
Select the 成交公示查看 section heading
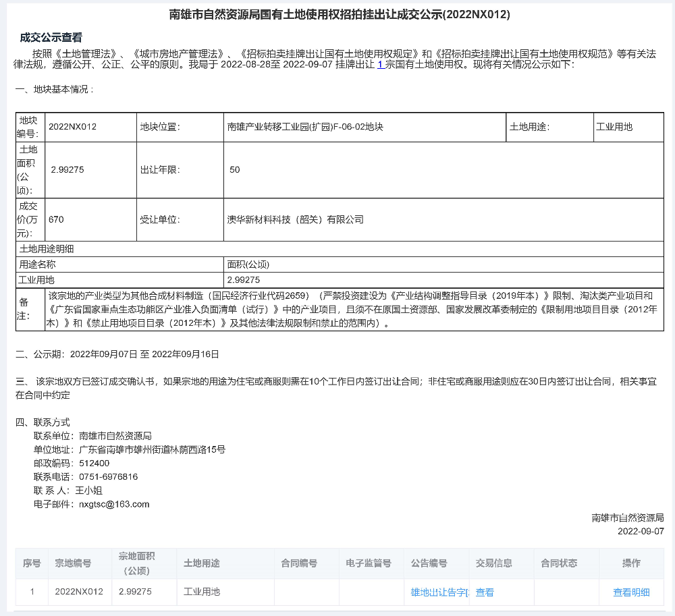coord(51,37)
